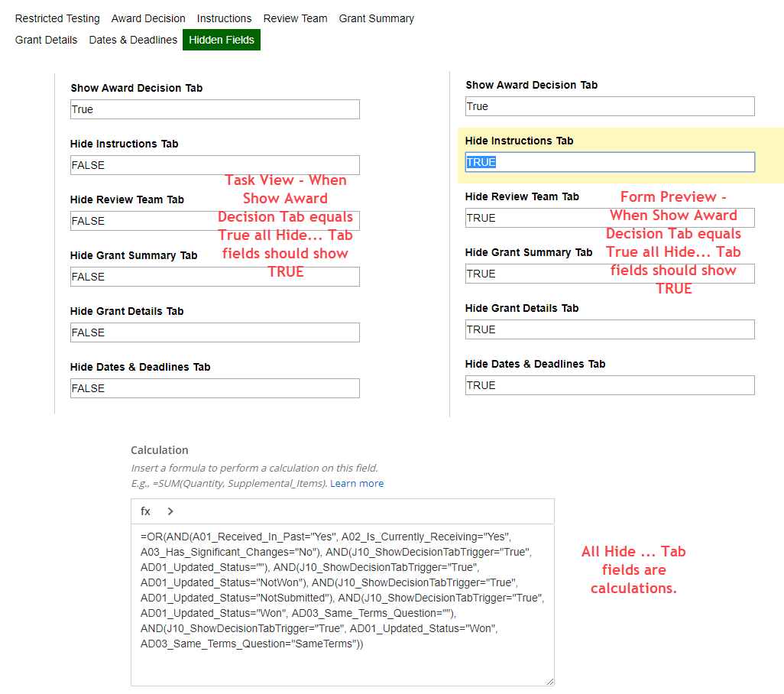Image resolution: width=784 pixels, height=694 pixels.
Task: Switch to the Grant Details tab
Action: click(x=46, y=40)
